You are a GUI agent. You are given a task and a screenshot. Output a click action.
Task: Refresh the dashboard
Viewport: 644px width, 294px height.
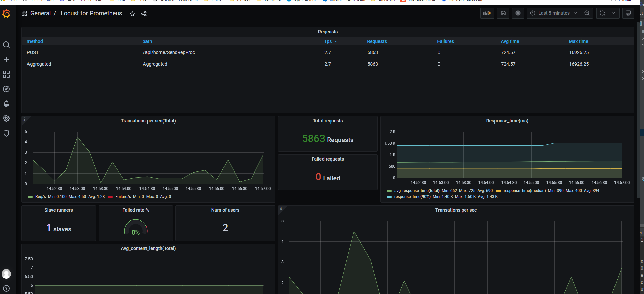(x=602, y=13)
